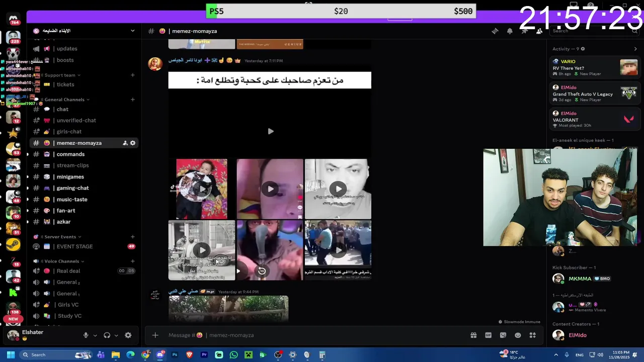Expand the Activity section arrow
The width and height of the screenshot is (644, 362).
coord(635,49)
